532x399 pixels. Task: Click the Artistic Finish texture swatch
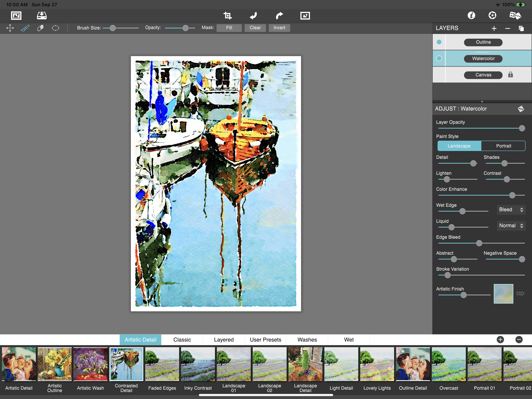pos(503,294)
